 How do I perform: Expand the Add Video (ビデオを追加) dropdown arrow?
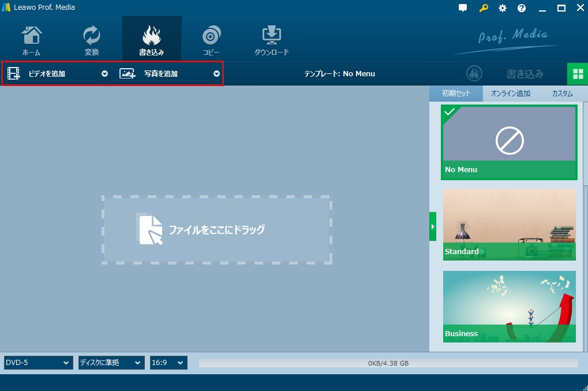pos(104,74)
